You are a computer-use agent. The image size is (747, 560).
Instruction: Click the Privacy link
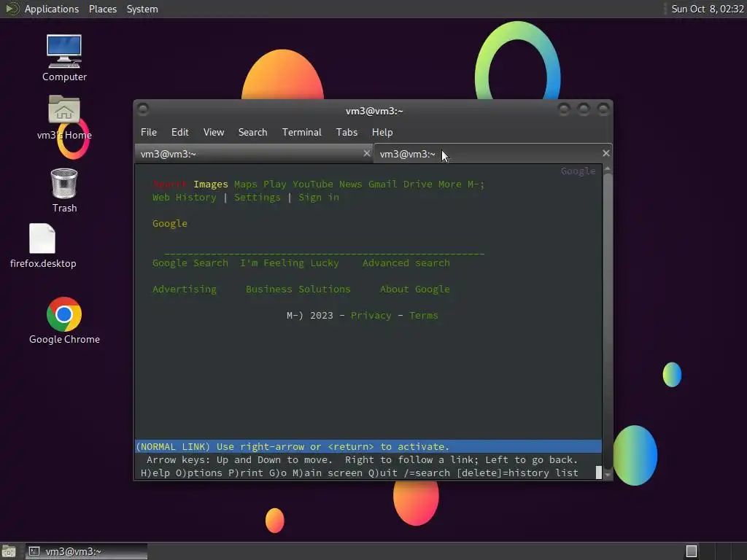click(x=371, y=315)
